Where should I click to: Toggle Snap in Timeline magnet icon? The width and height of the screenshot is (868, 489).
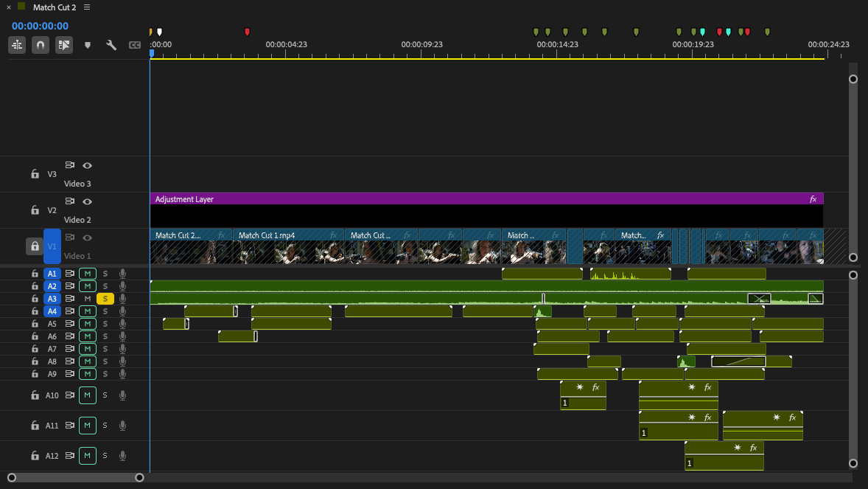(x=41, y=45)
